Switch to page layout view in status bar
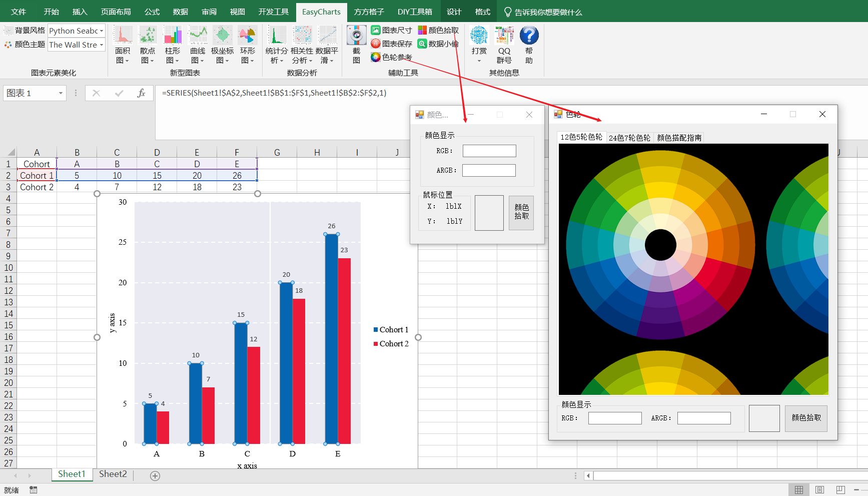This screenshot has height=496, width=868. 819,490
